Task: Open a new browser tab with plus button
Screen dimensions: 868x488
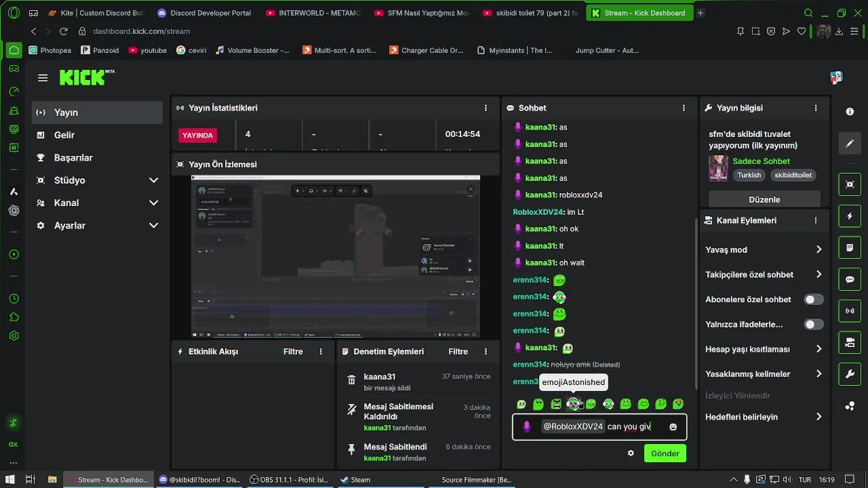Action: [701, 13]
